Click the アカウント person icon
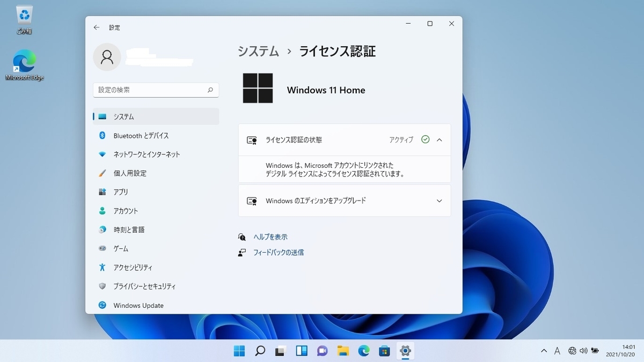This screenshot has height=362, width=644. click(x=103, y=211)
